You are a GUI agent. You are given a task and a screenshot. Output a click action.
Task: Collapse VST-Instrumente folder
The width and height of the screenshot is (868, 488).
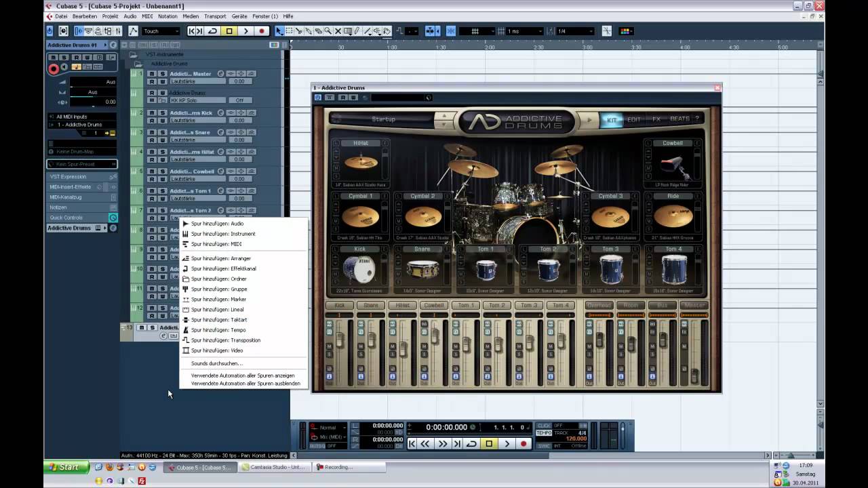point(133,54)
